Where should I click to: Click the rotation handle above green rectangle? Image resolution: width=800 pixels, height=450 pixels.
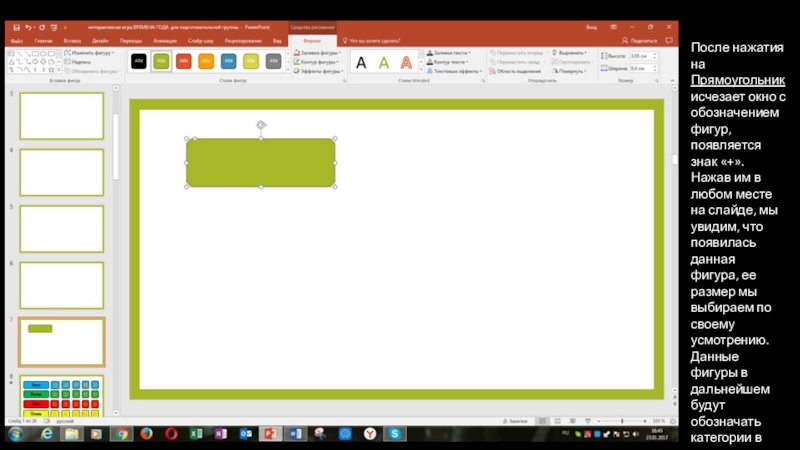point(261,124)
